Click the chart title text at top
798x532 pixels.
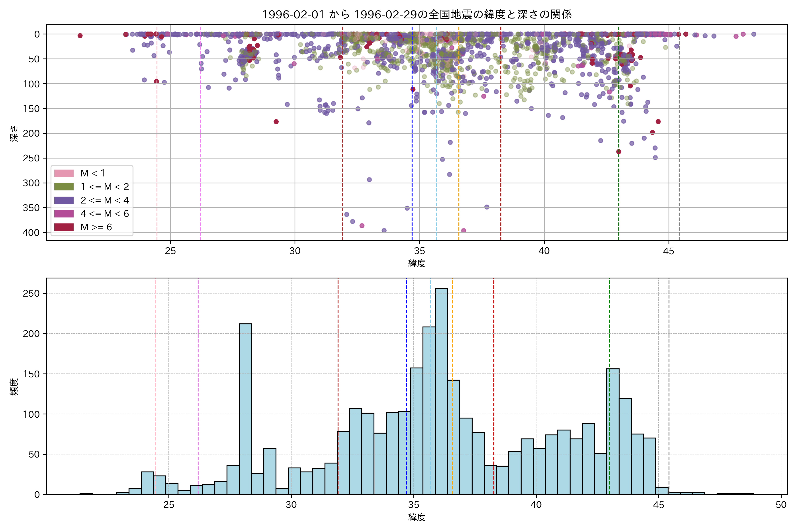click(417, 14)
